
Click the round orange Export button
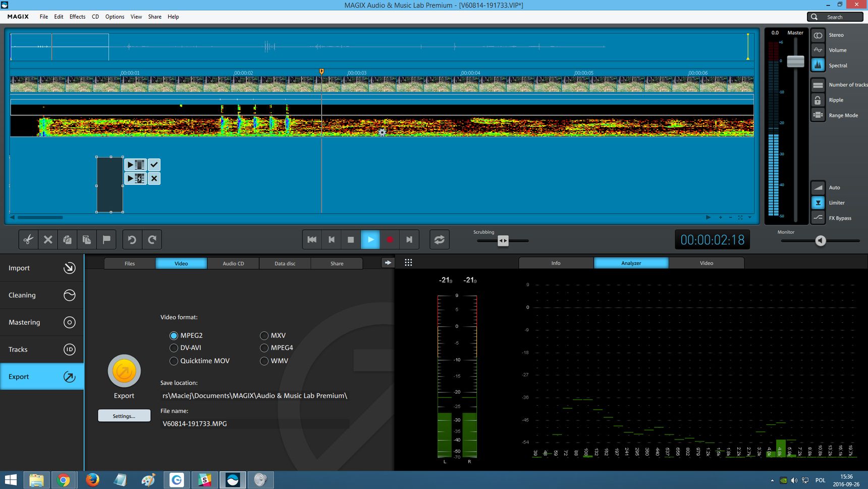pyautogui.click(x=124, y=371)
